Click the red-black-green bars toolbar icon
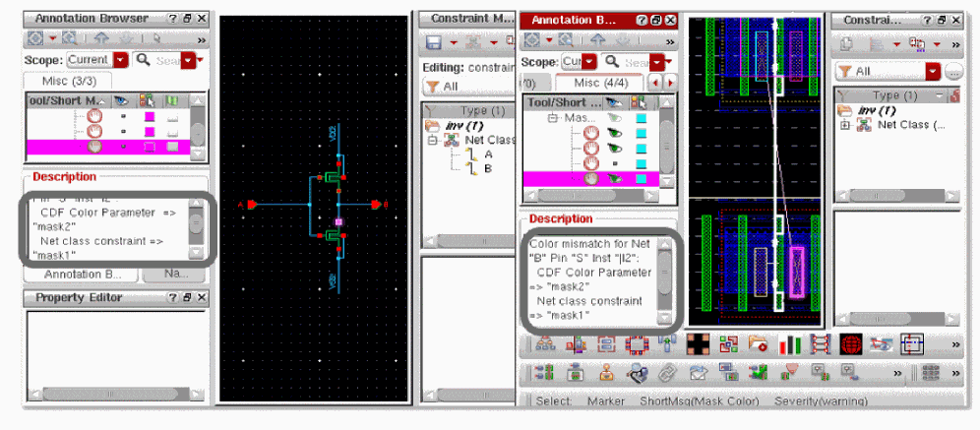 pyautogui.click(x=790, y=344)
